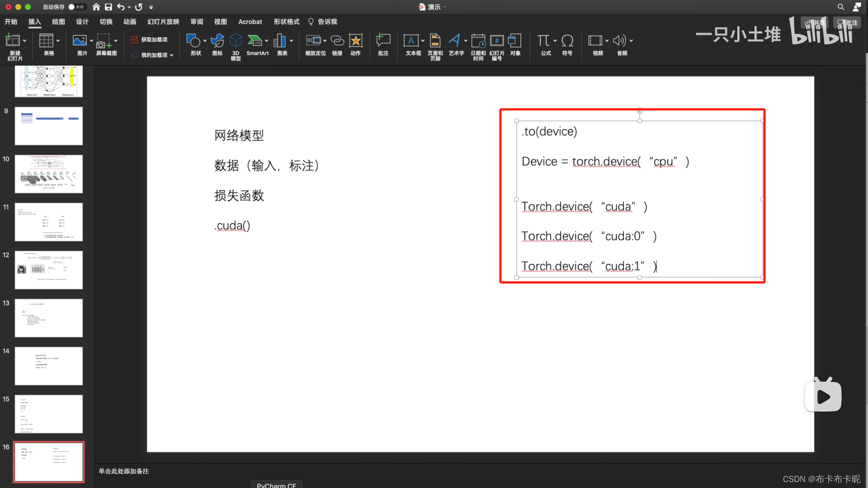The width and height of the screenshot is (868, 488).
Task: Click the Icons (图标) insert button
Action: (217, 41)
